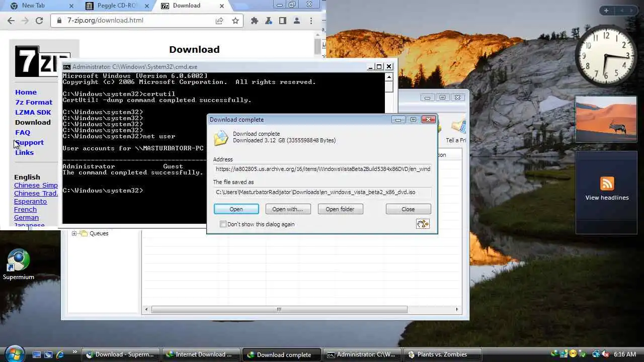Click the Supermium desktop shortcut

click(x=19, y=264)
